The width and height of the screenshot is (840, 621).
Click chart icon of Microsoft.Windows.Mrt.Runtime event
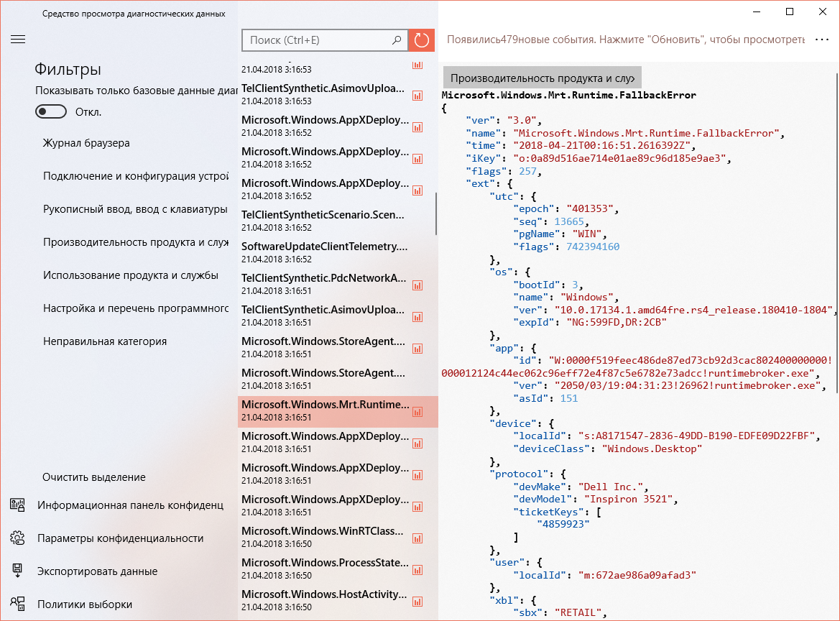pos(417,412)
